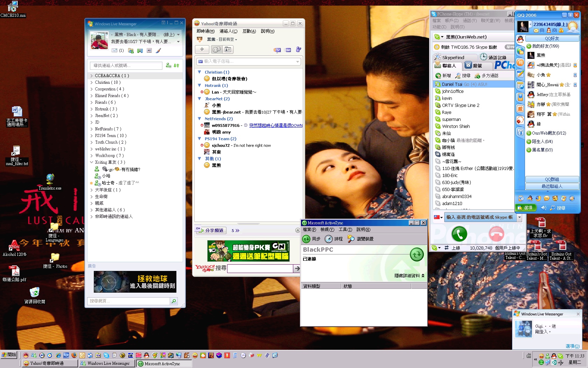Click the Explore device icon in ActiveSync

point(351,239)
